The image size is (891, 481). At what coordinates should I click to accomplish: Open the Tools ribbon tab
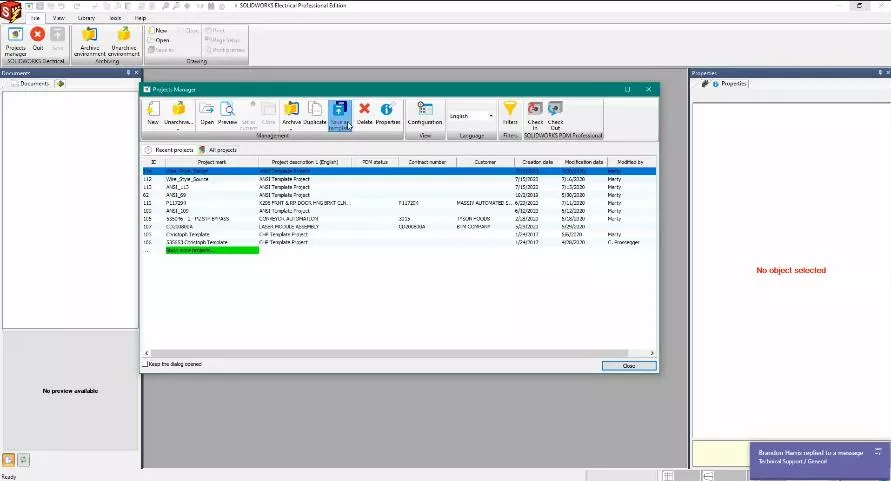(x=115, y=18)
